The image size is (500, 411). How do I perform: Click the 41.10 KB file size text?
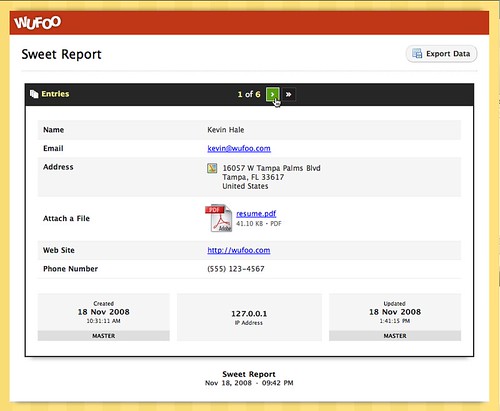point(250,224)
